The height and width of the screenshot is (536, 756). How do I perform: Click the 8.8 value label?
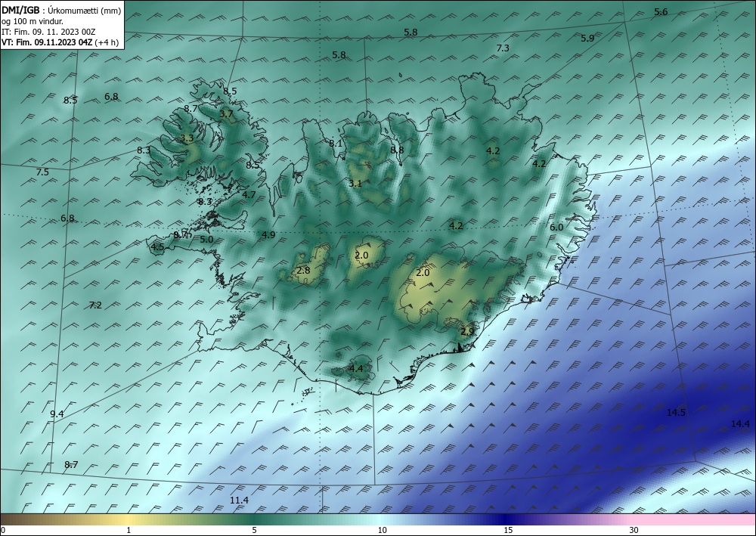point(397,150)
